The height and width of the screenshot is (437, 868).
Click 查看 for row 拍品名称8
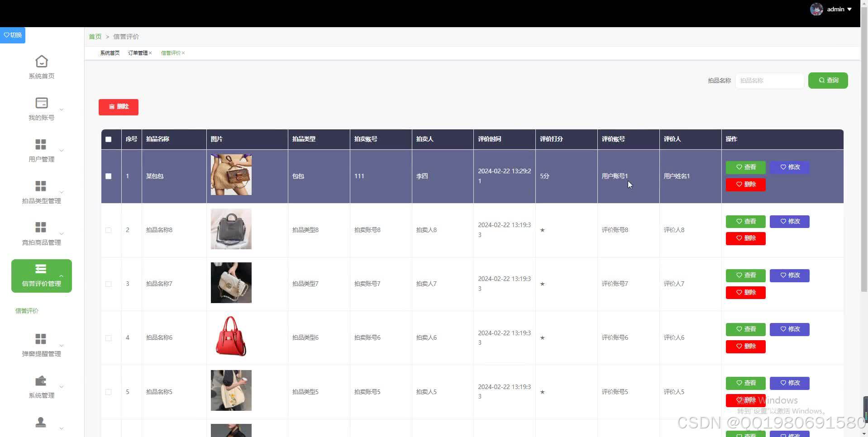coord(745,222)
